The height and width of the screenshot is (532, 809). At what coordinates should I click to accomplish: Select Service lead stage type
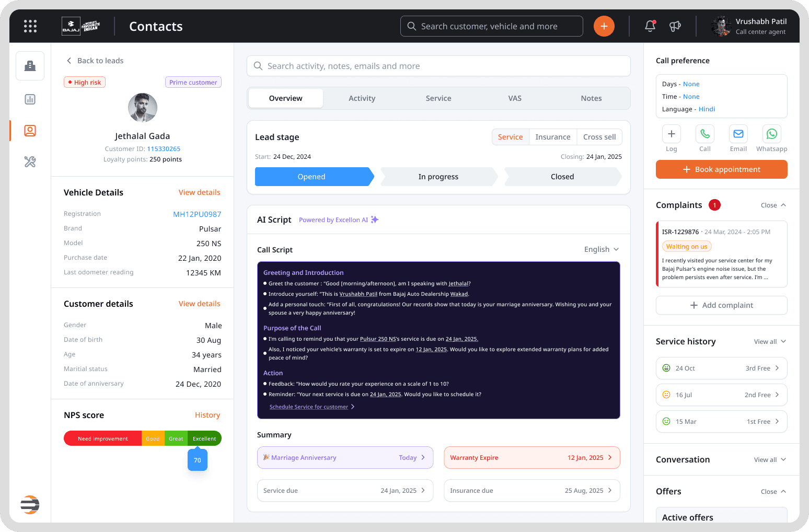coord(511,137)
